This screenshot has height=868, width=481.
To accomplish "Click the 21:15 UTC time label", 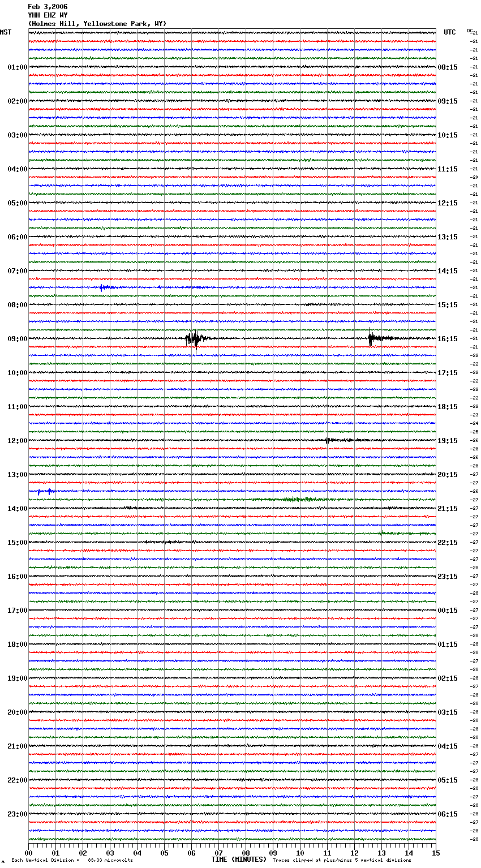I will tap(448, 509).
